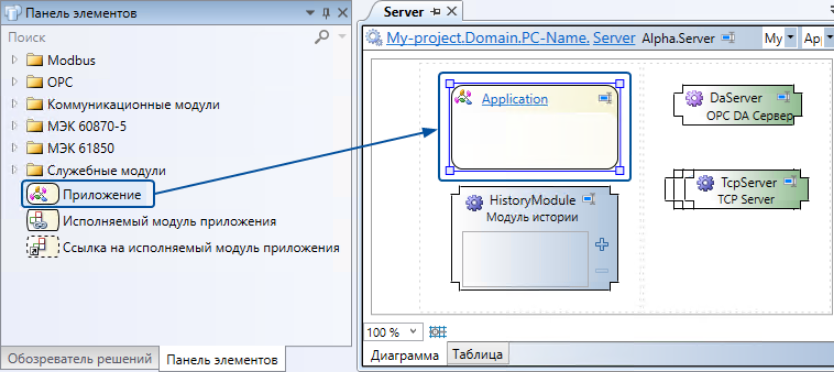Switch to the Таблица tab
Viewport: 834px width, 372px height.
tap(478, 353)
